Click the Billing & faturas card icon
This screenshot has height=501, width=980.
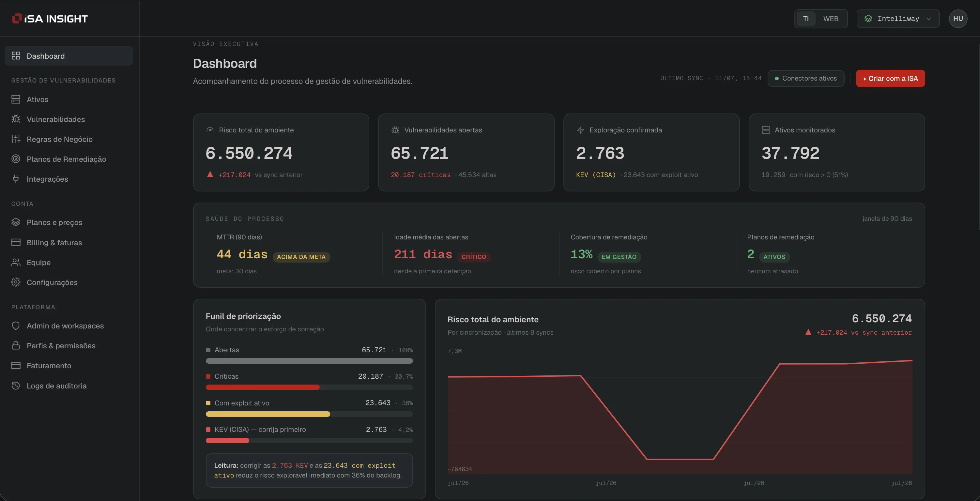point(16,242)
